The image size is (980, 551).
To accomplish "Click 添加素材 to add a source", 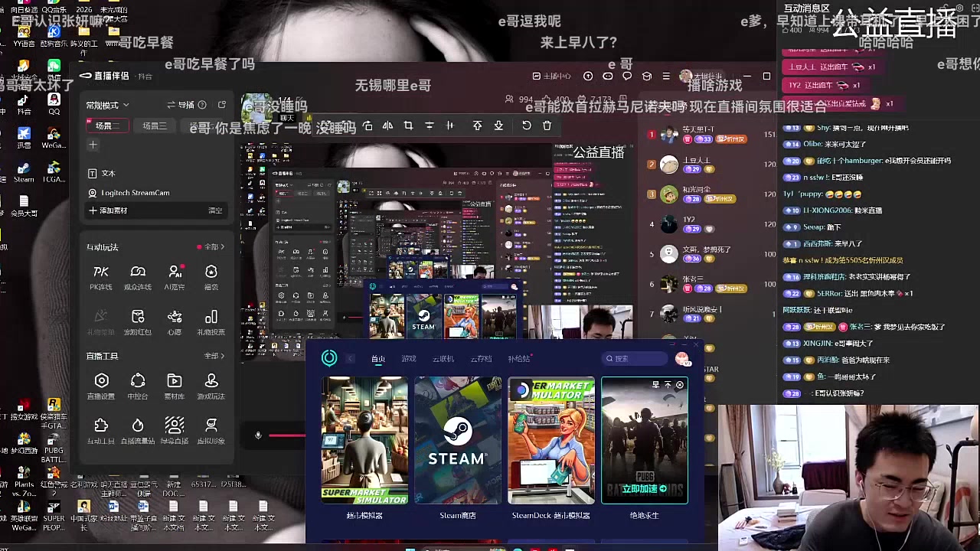I will (109, 210).
